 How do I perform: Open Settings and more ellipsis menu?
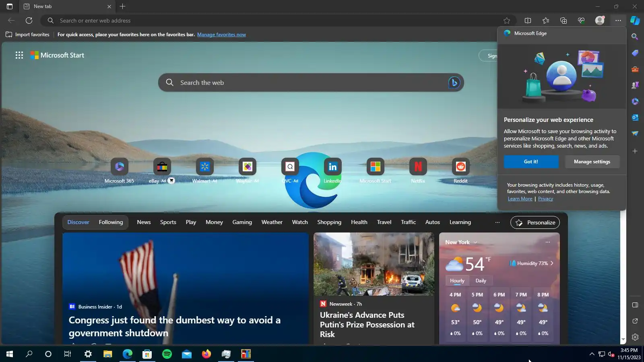click(x=618, y=21)
